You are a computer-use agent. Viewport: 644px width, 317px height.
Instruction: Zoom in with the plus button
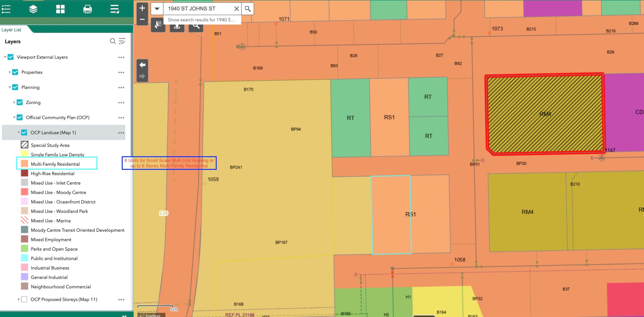click(x=142, y=8)
